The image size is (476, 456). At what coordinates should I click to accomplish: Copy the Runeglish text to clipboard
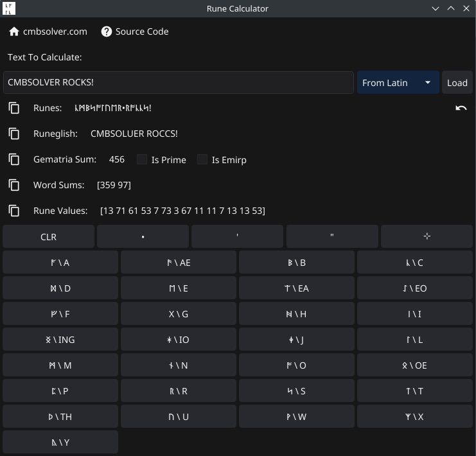pyautogui.click(x=14, y=134)
